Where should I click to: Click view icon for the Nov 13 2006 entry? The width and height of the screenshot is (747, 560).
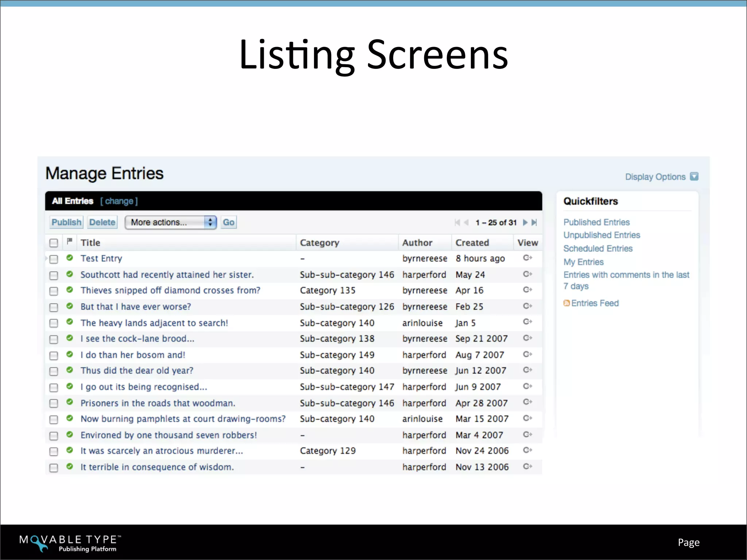click(x=527, y=466)
